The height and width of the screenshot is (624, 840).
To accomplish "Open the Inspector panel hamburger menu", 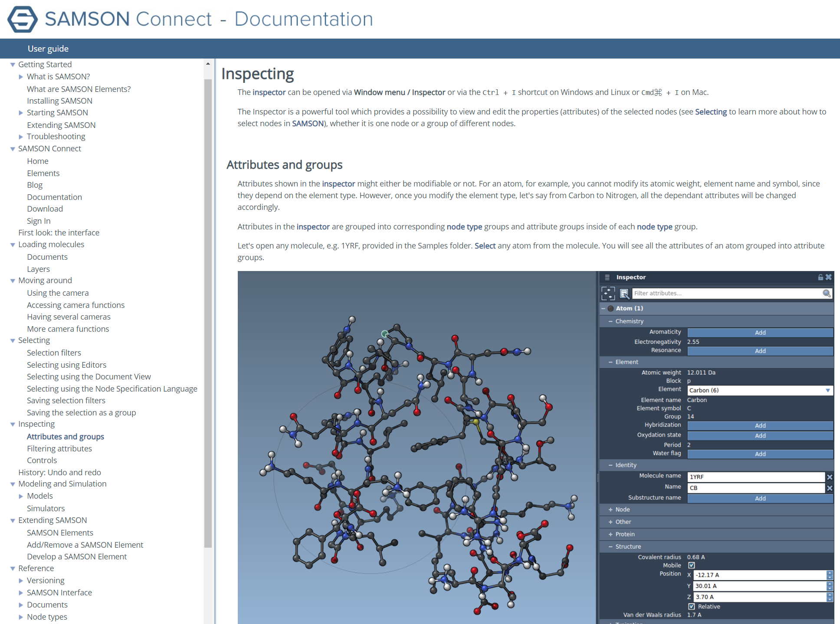I will pyautogui.click(x=607, y=277).
